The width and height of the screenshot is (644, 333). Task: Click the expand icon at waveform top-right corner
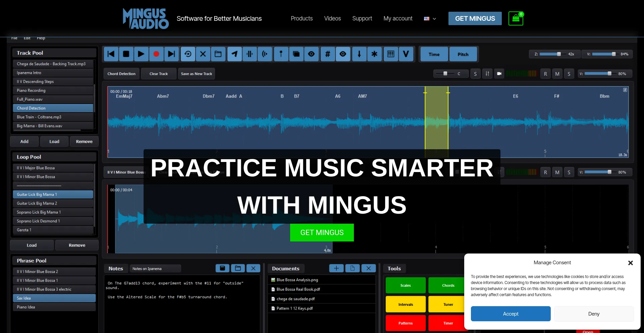[x=625, y=90]
